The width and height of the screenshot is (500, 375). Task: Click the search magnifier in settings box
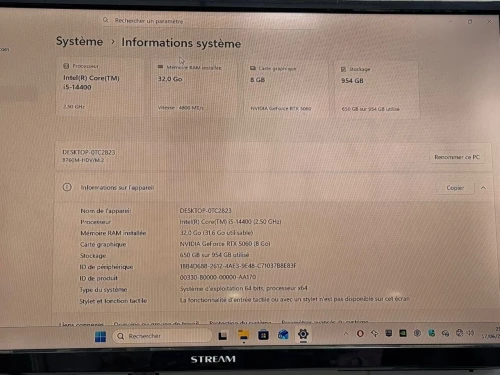click(106, 20)
